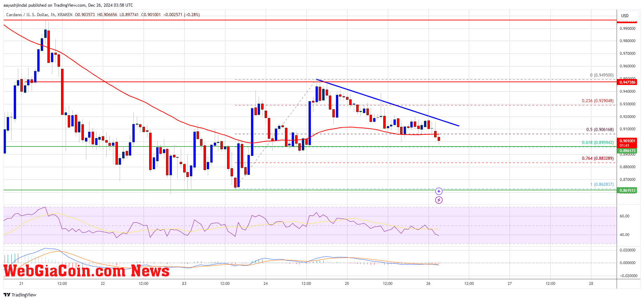
Task: Select the green 0.861513 price label
Action: (x=628, y=190)
